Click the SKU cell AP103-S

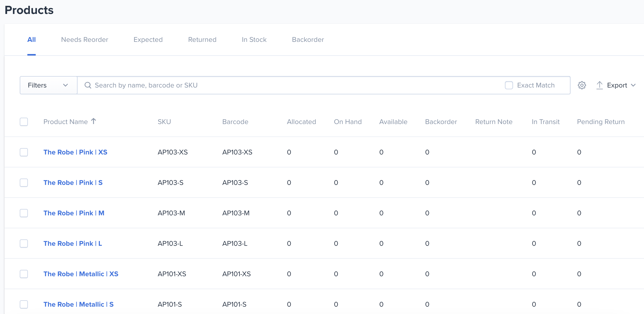click(x=170, y=183)
